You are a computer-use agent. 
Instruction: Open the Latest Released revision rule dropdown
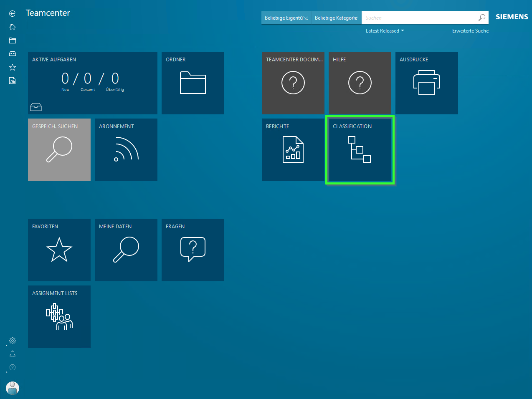coord(385,31)
